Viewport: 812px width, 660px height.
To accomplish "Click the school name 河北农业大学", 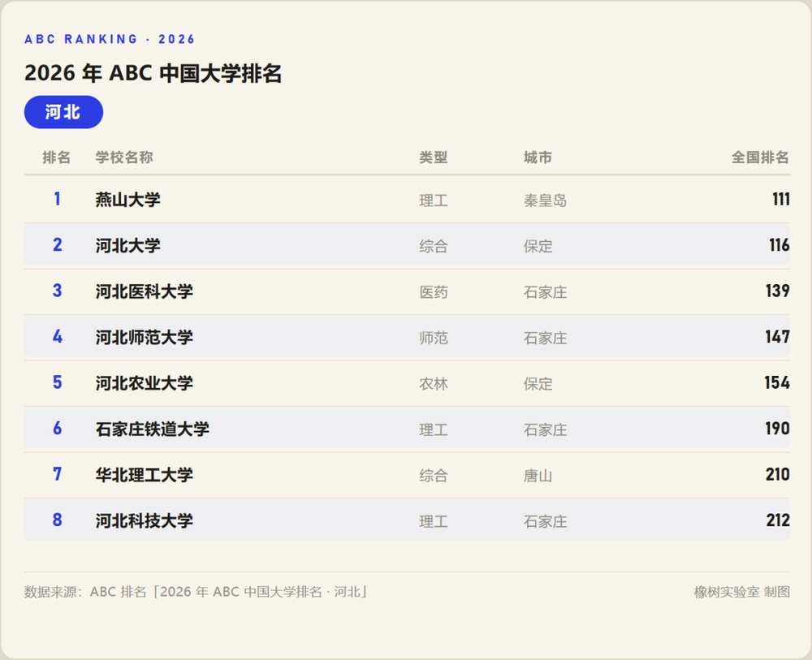I will pyautogui.click(x=145, y=383).
